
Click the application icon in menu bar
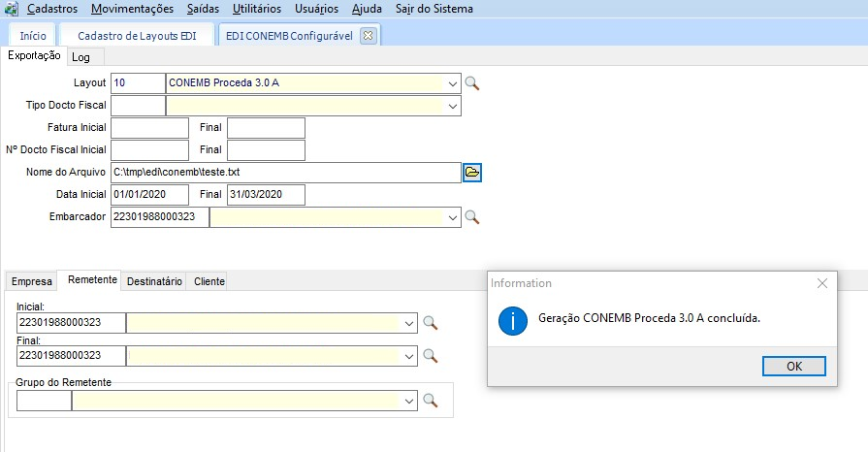pyautogui.click(x=12, y=10)
